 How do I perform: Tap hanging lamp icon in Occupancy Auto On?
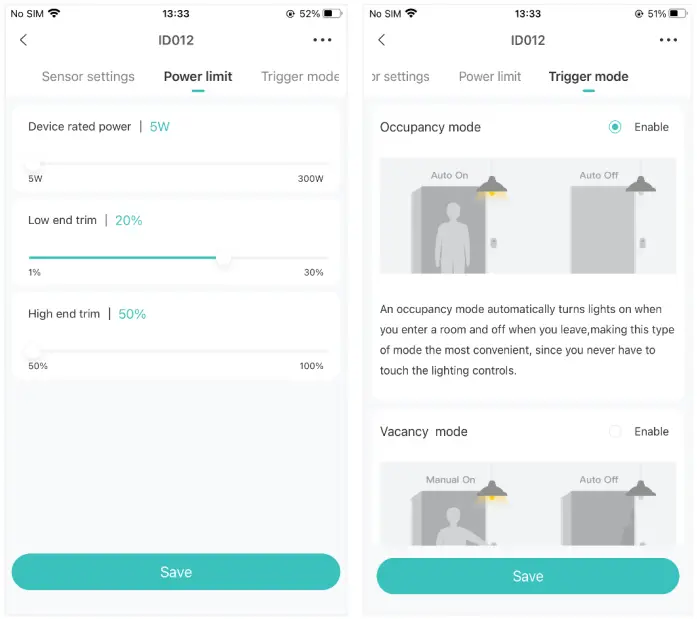[x=490, y=186]
